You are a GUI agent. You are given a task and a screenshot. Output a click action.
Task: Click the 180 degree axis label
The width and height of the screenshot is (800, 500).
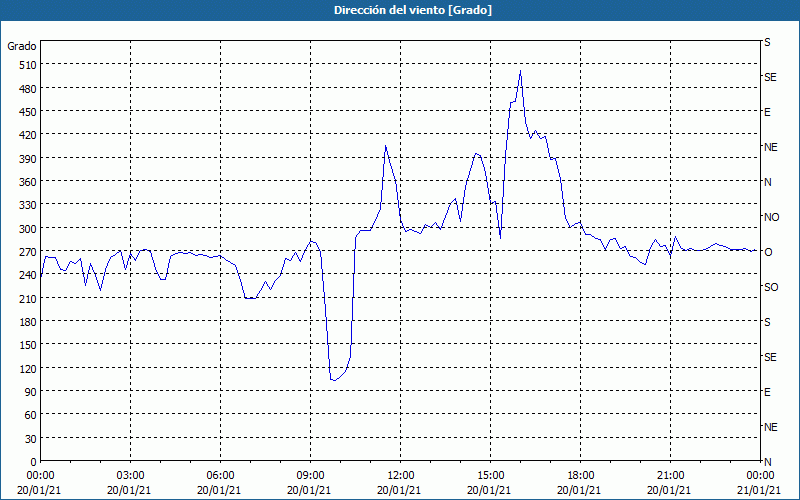pos(28,322)
